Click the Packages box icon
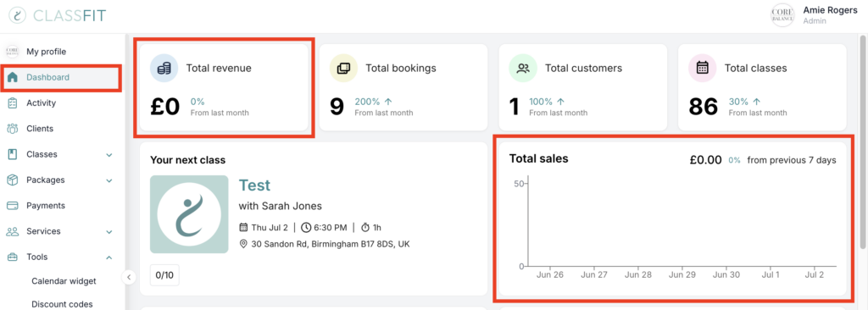The height and width of the screenshot is (310, 868). (13, 180)
